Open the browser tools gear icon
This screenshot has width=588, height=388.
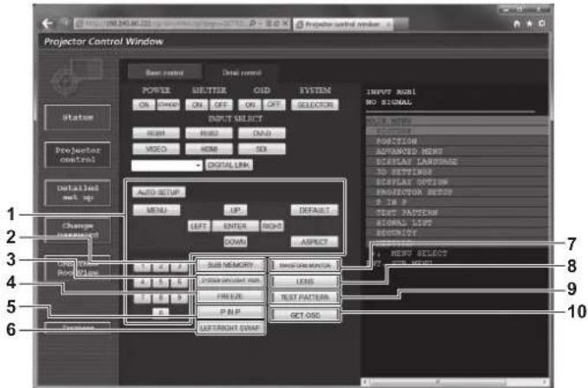542,23
